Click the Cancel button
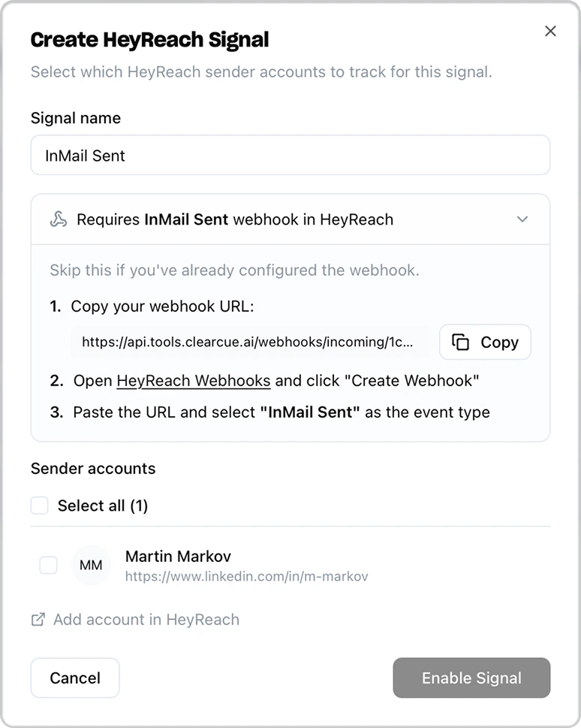This screenshot has width=581, height=728. coord(74,678)
